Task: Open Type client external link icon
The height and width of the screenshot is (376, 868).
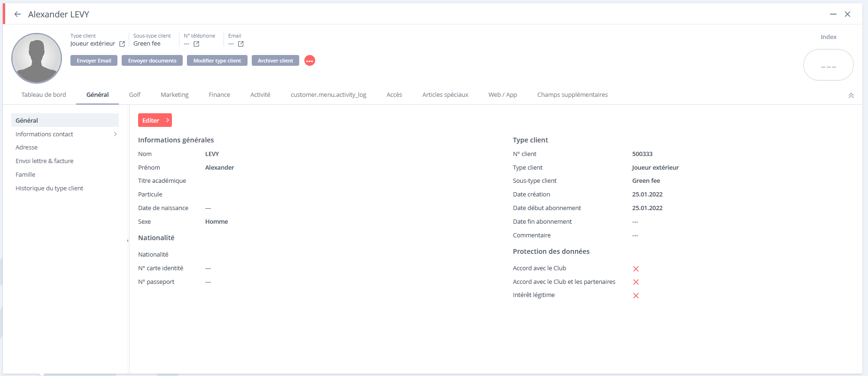Action: tap(122, 44)
